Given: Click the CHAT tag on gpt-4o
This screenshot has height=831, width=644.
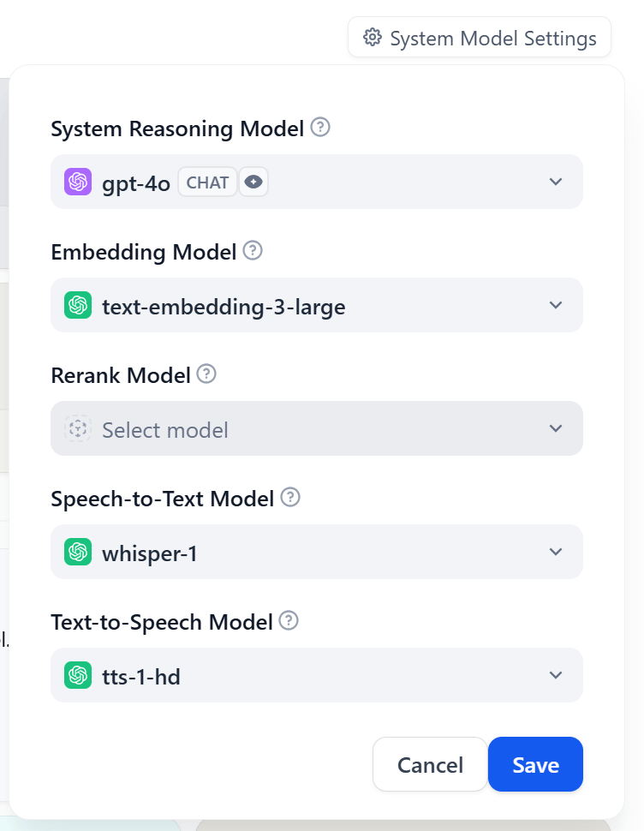Looking at the screenshot, I should tap(207, 182).
